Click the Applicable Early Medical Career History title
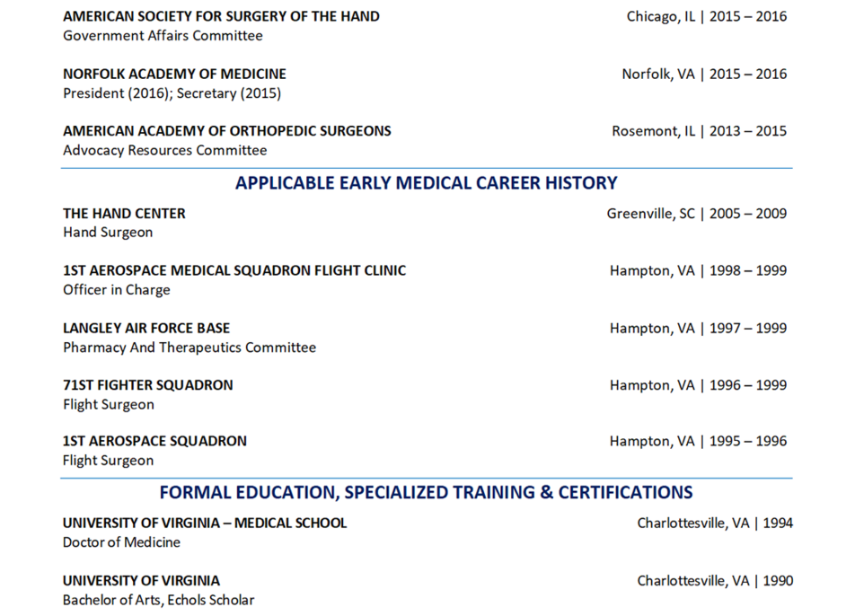 coord(426,182)
